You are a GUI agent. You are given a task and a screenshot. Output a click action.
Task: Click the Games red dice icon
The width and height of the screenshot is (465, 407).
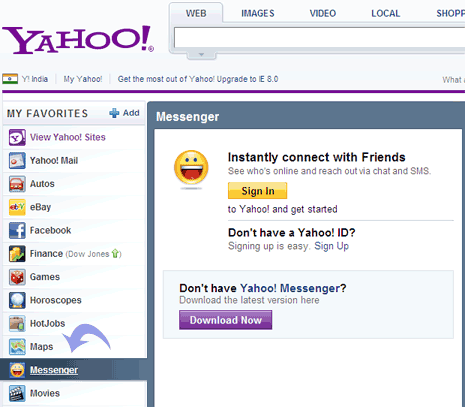click(17, 277)
